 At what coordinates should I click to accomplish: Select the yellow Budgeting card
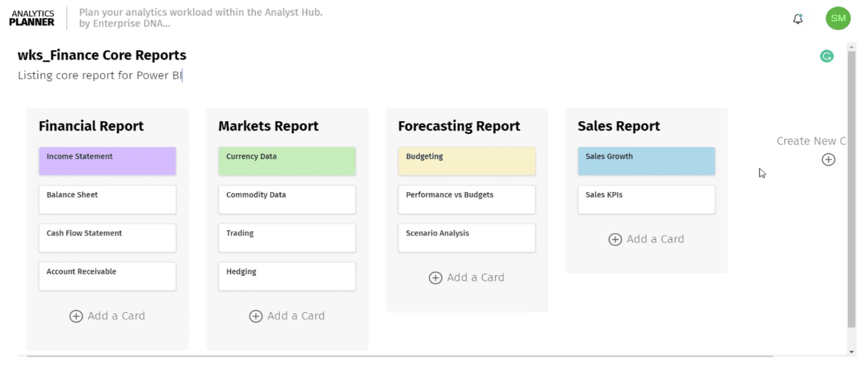coord(467,161)
